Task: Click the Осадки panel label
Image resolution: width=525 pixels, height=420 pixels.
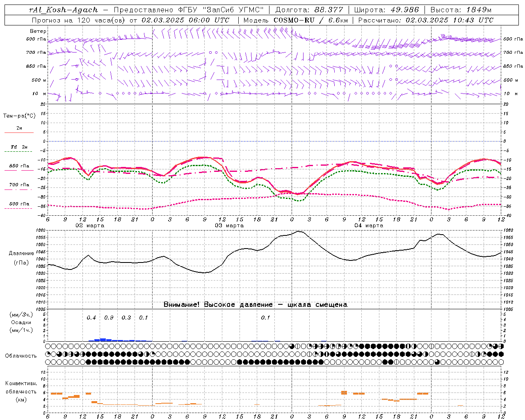Action: (x=21, y=322)
